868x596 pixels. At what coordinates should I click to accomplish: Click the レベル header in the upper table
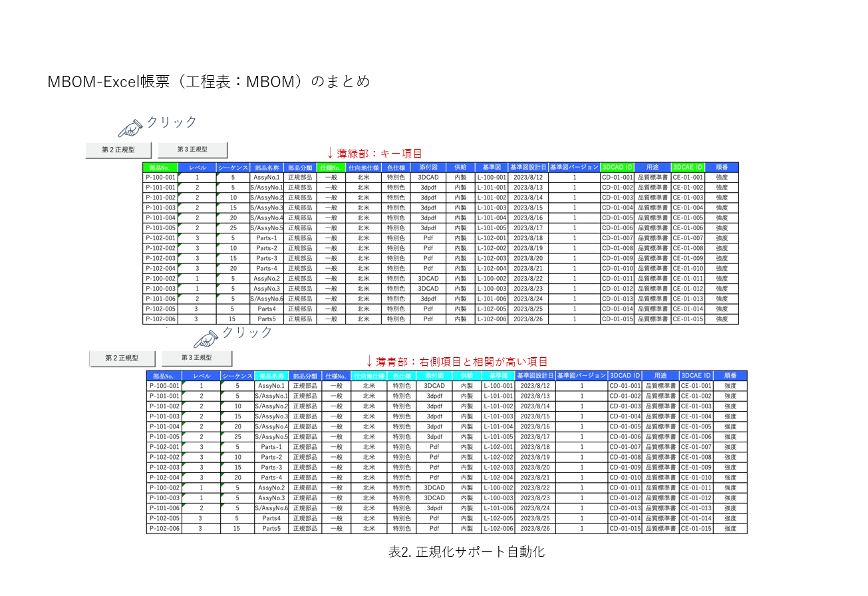pyautogui.click(x=198, y=168)
